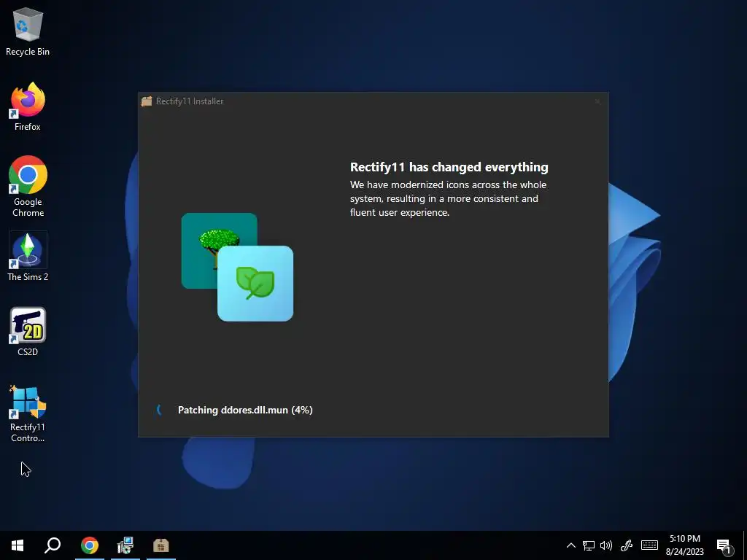Screen dimensions: 747x560
Task: Select the Google Chrome desktop shortcut
Action: (x=28, y=187)
